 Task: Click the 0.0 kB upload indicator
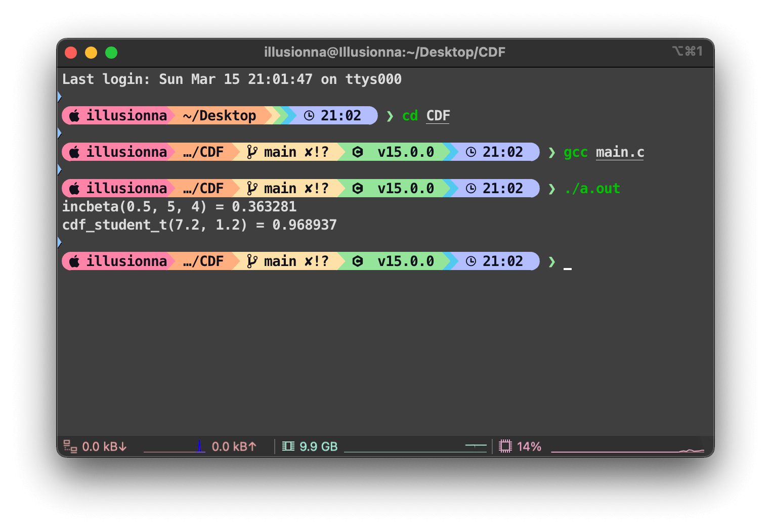pyautogui.click(x=234, y=447)
